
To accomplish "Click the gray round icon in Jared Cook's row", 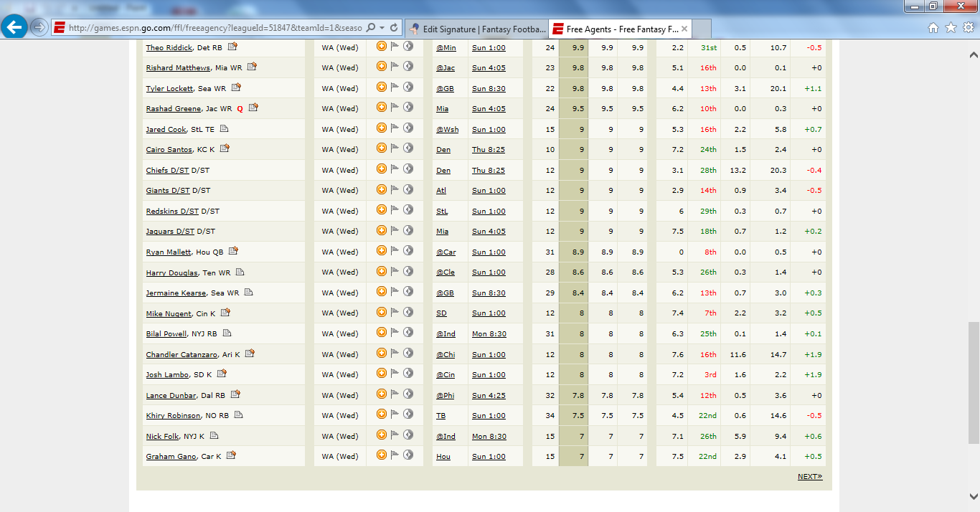I will tap(408, 128).
